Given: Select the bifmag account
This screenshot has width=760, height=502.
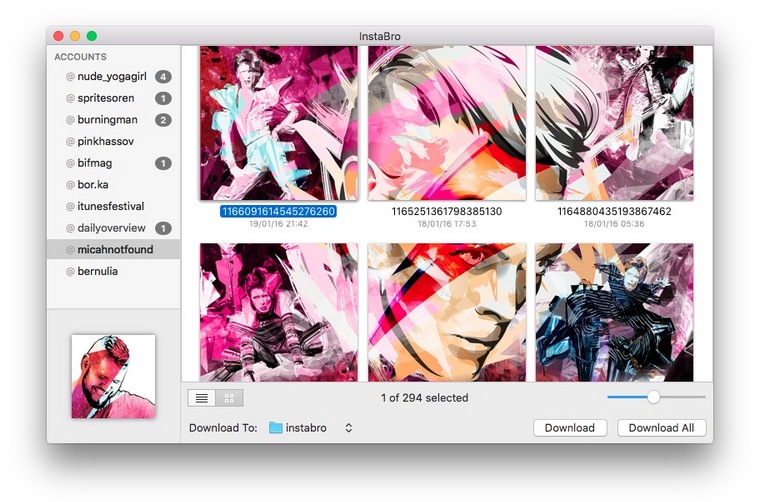Looking at the screenshot, I should 114,163.
